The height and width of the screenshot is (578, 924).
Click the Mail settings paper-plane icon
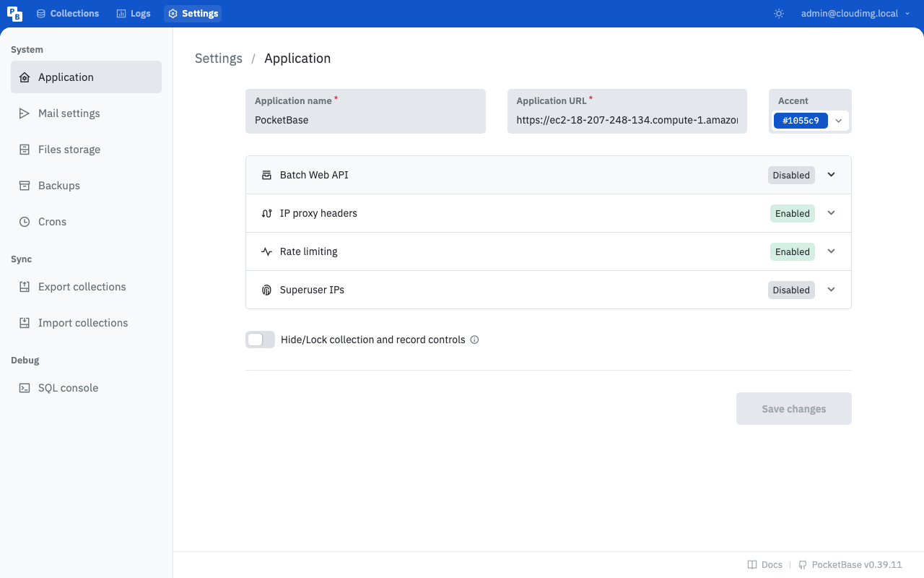click(25, 113)
